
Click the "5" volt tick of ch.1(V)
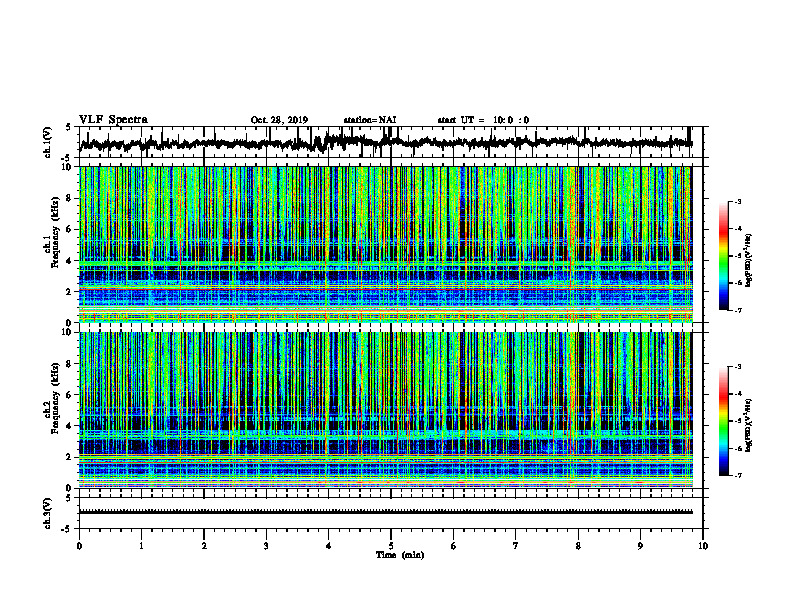(x=68, y=128)
